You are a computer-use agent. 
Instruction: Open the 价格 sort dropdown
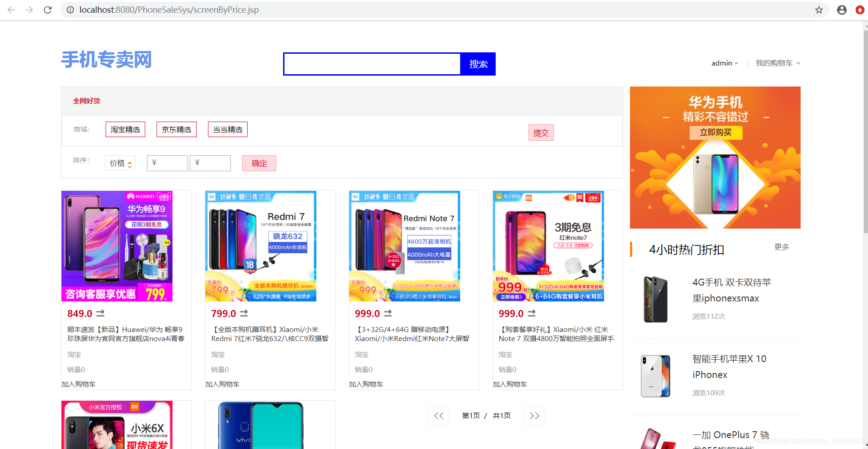pyautogui.click(x=120, y=163)
